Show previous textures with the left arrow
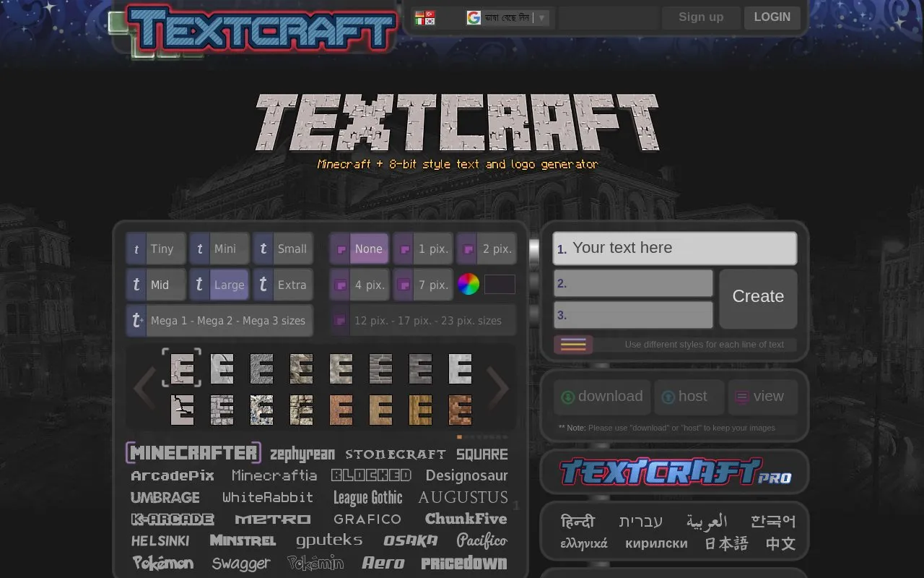This screenshot has width=924, height=578. point(144,388)
